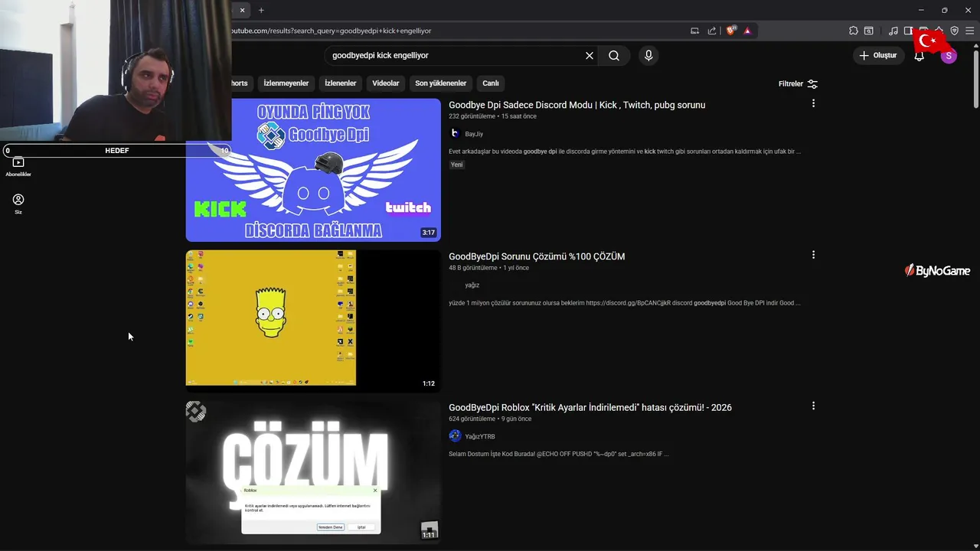Click the tab search toolbar icon
Image resolution: width=980 pixels, height=551 pixels.
pos(869,31)
